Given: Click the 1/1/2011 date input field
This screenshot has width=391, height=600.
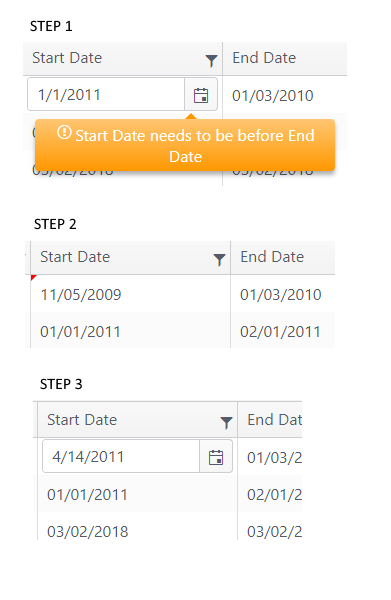Looking at the screenshot, I should point(107,95).
